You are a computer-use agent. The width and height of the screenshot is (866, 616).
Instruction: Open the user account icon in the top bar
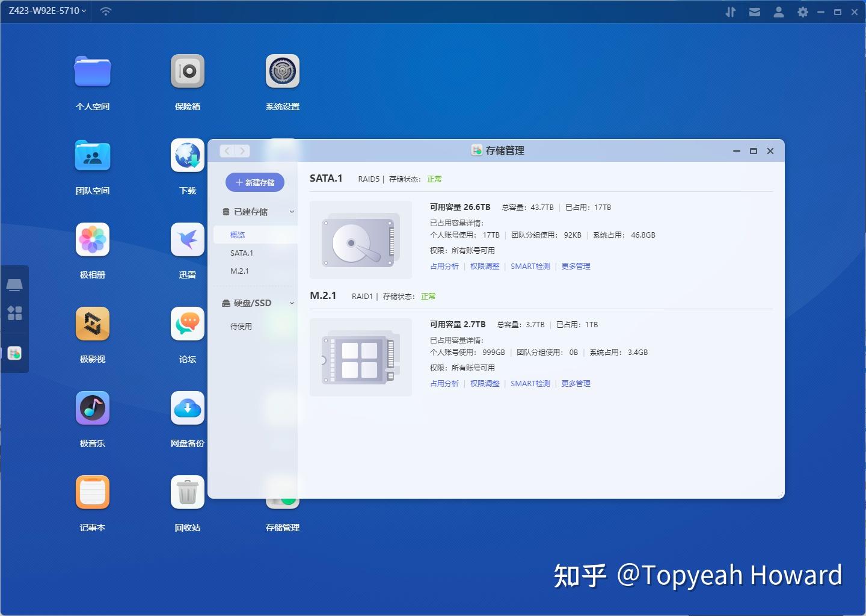(779, 11)
